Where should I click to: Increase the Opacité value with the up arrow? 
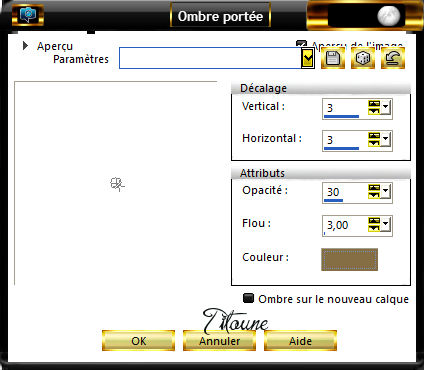(x=374, y=188)
